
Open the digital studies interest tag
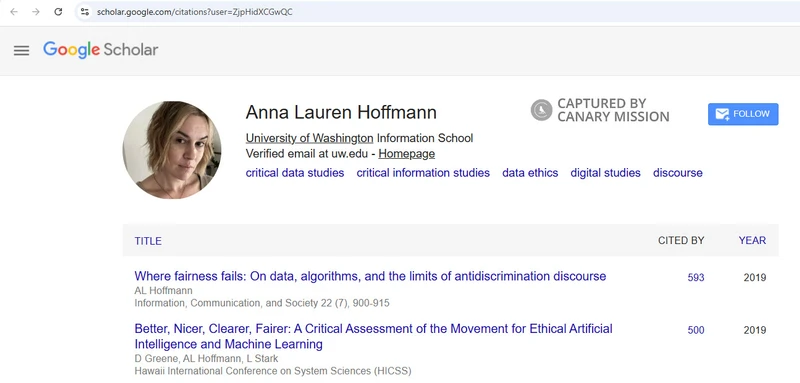606,173
